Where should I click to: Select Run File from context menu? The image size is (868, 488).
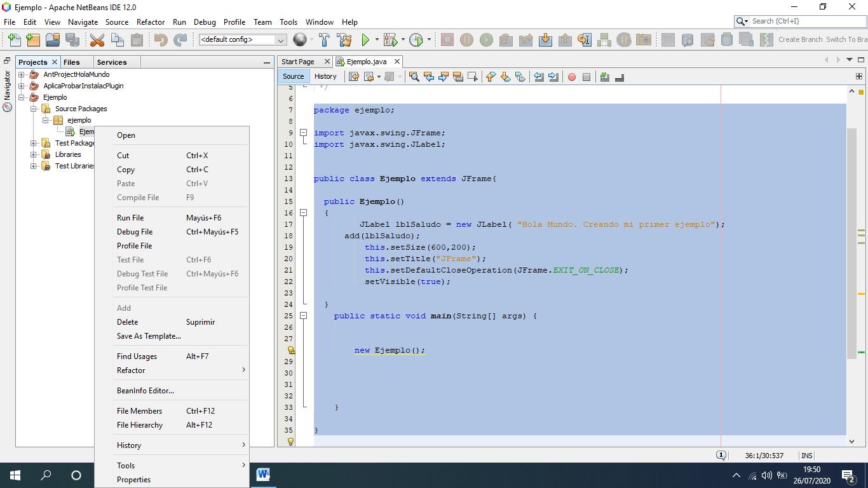point(130,218)
